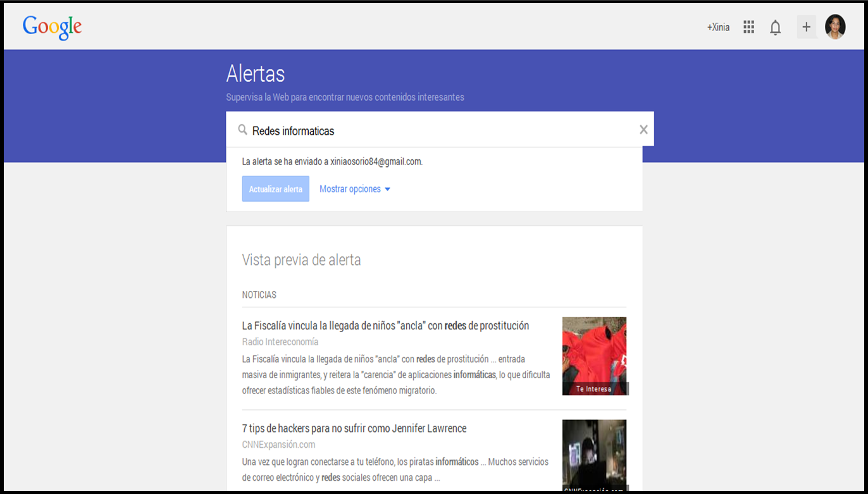Open the red Te Interesa thumbnail
The height and width of the screenshot is (494, 868).
595,356
